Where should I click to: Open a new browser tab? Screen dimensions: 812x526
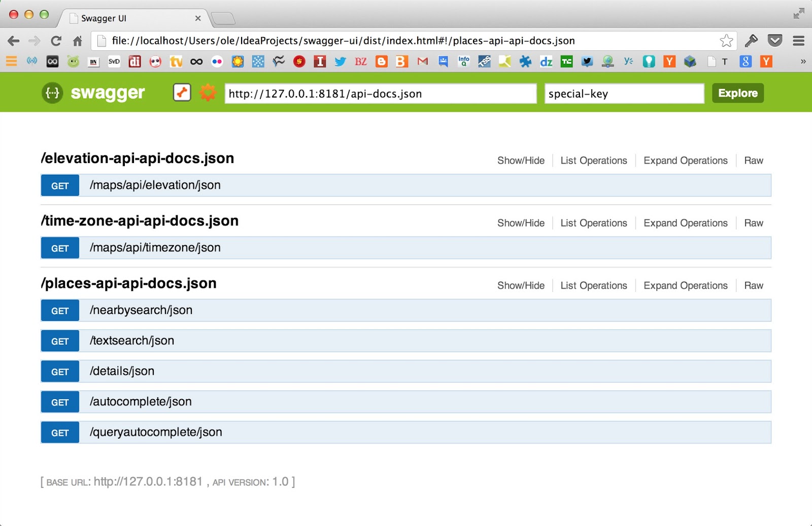click(223, 19)
